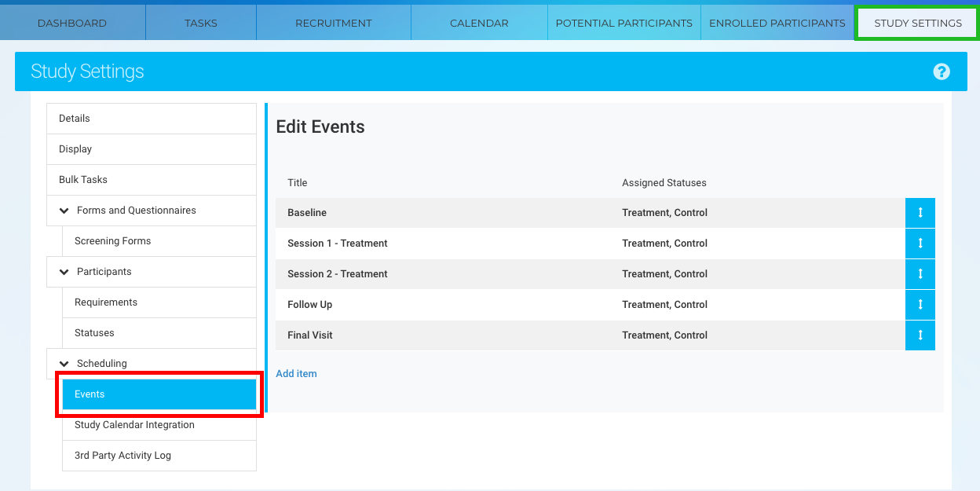Switch to the Calendar tab
980x491 pixels.
tap(479, 23)
